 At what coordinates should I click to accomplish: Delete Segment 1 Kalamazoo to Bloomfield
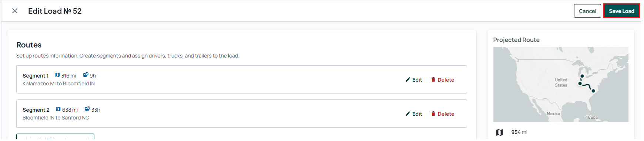point(442,80)
